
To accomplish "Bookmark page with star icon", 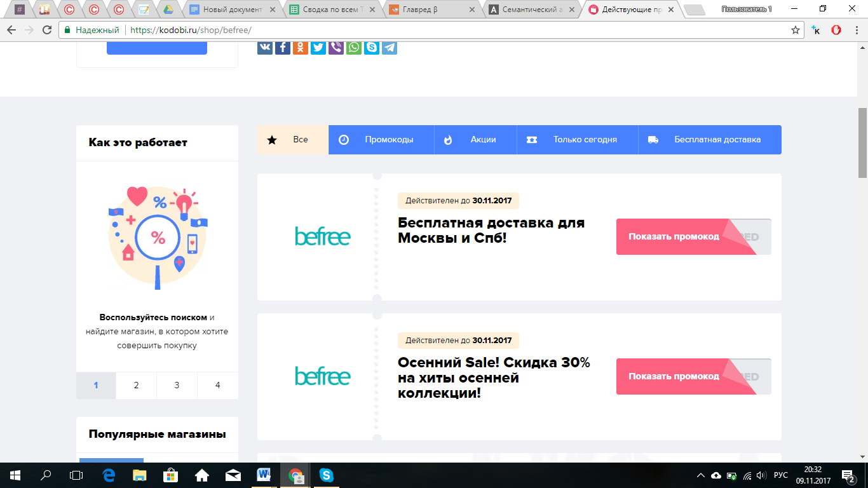I will tap(795, 30).
